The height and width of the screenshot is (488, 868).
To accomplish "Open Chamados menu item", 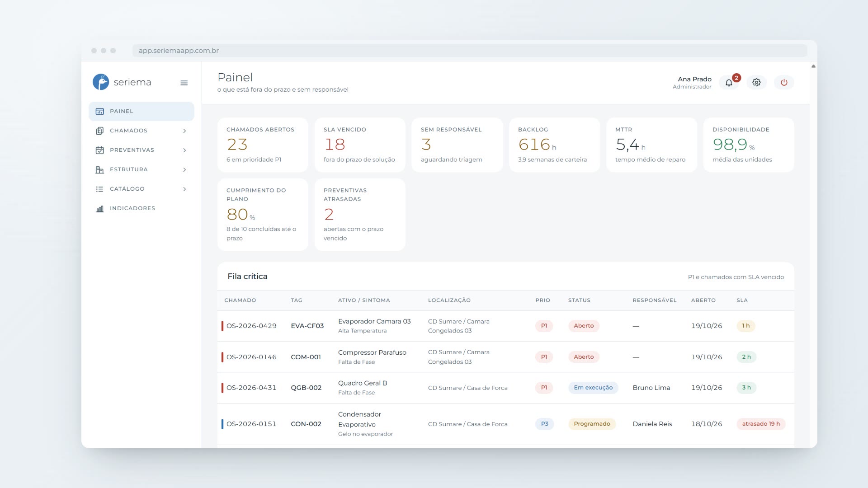I will (142, 131).
